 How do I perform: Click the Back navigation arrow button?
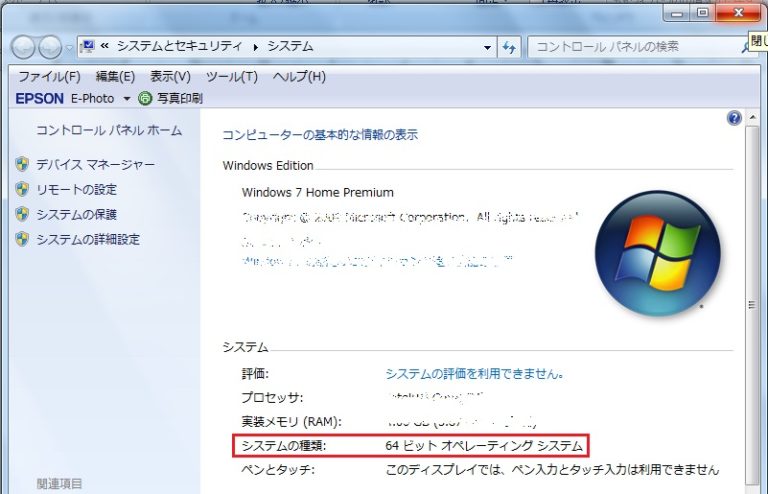(x=23, y=47)
